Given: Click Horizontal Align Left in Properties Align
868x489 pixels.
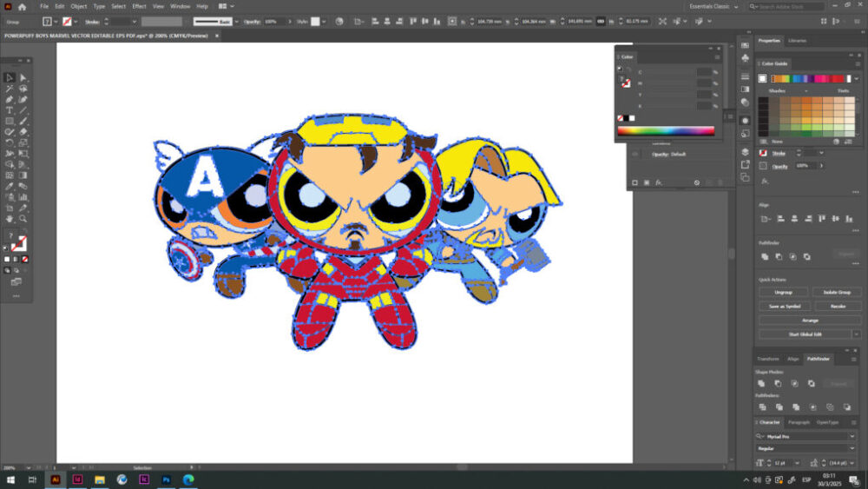Looking at the screenshot, I should (780, 219).
